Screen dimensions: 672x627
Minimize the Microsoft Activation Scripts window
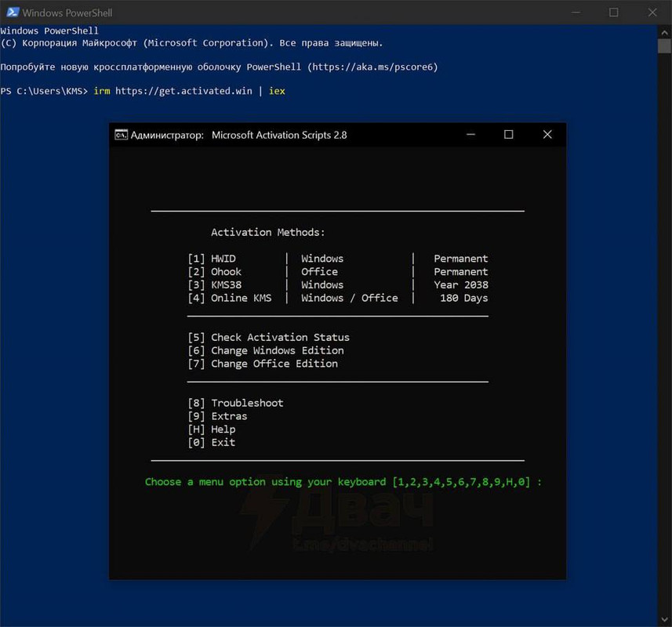point(470,135)
